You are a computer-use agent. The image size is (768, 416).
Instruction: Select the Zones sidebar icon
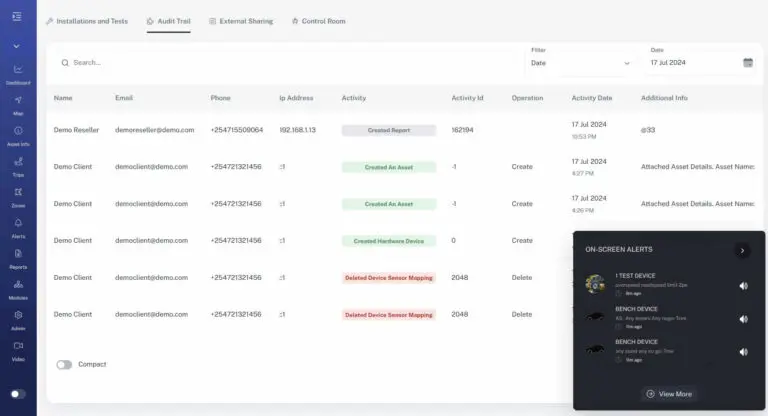[x=18, y=196]
